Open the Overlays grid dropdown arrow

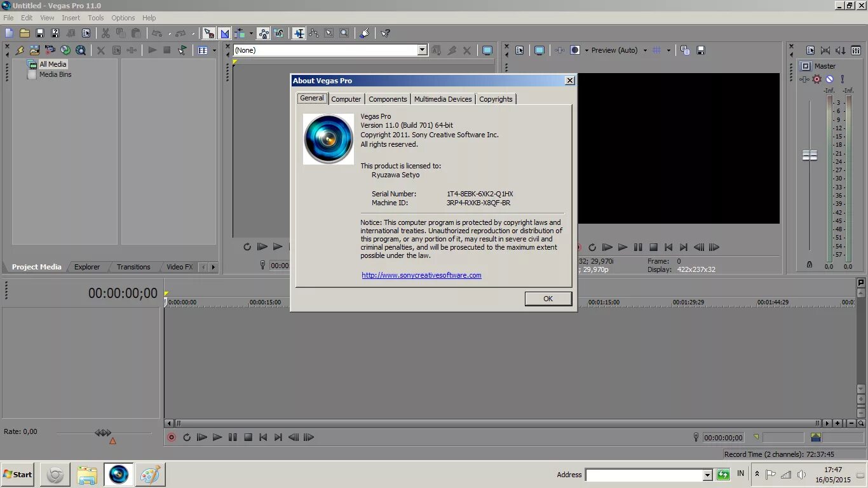[668, 50]
